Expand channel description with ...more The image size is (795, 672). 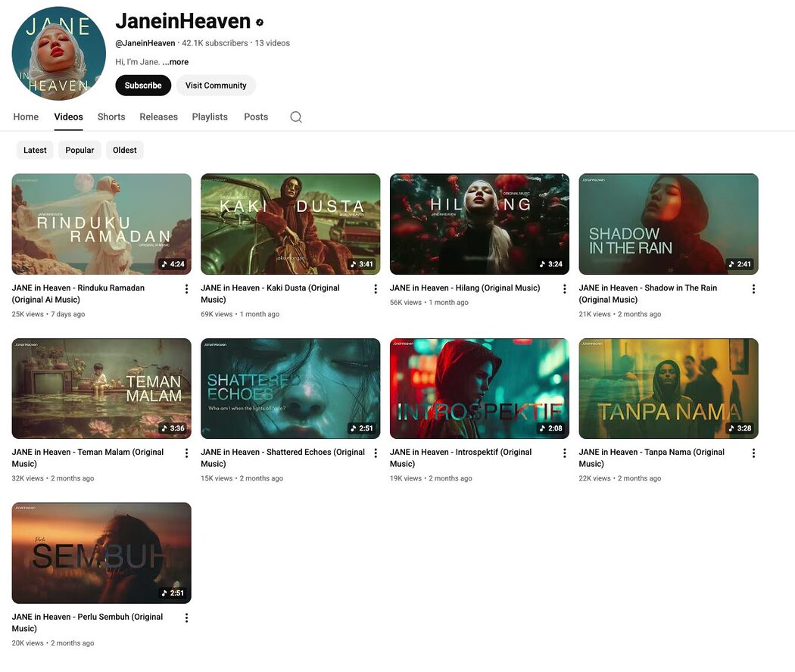(176, 62)
